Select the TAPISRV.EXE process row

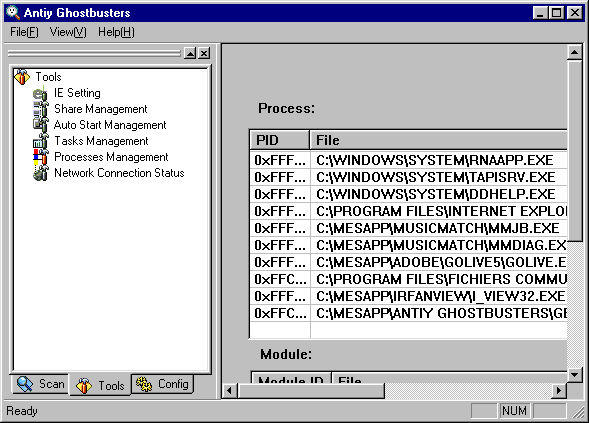(x=408, y=177)
